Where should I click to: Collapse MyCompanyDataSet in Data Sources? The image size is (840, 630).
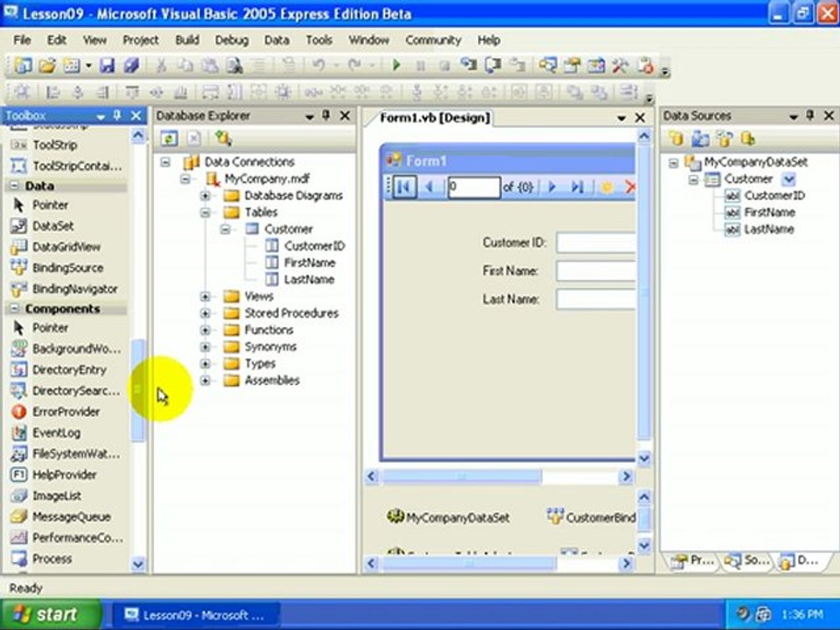[674, 163]
